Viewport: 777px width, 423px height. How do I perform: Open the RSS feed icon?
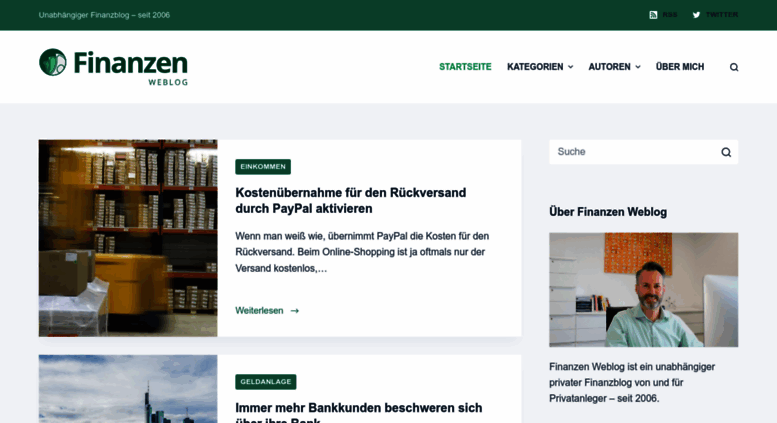tap(653, 15)
